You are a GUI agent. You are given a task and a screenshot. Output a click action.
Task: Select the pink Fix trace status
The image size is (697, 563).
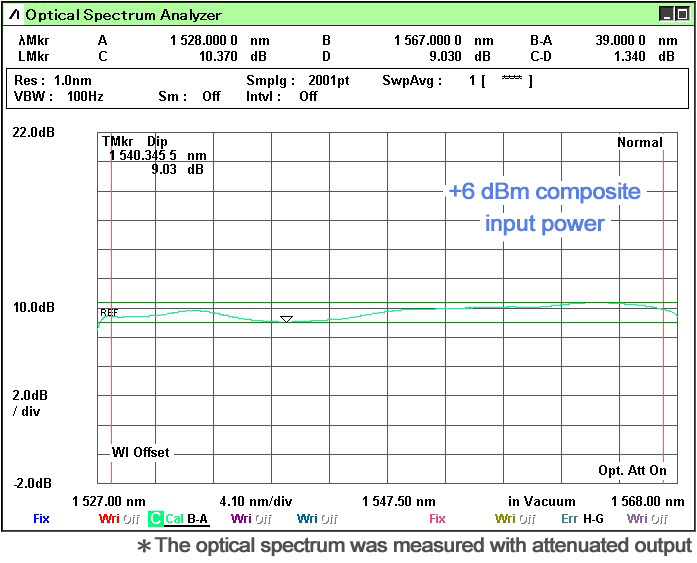(x=437, y=519)
